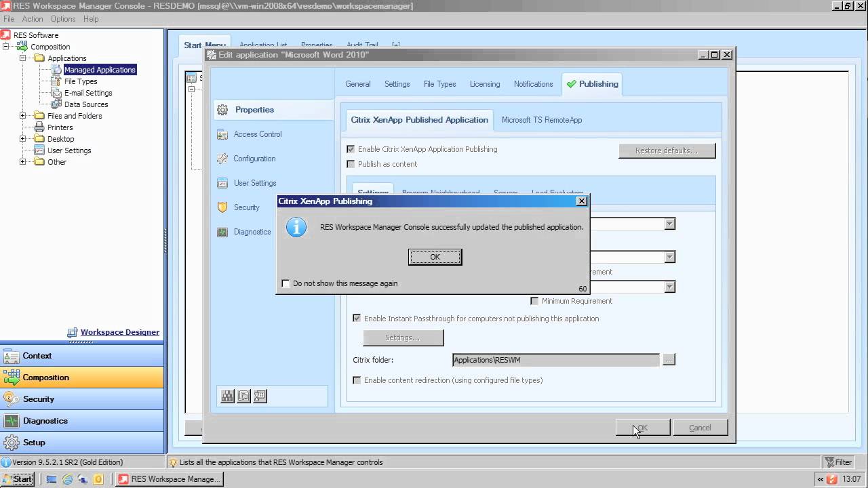This screenshot has height=488, width=868.
Task: Click the Managed Applications tree icon
Action: pyautogui.click(x=56, y=70)
